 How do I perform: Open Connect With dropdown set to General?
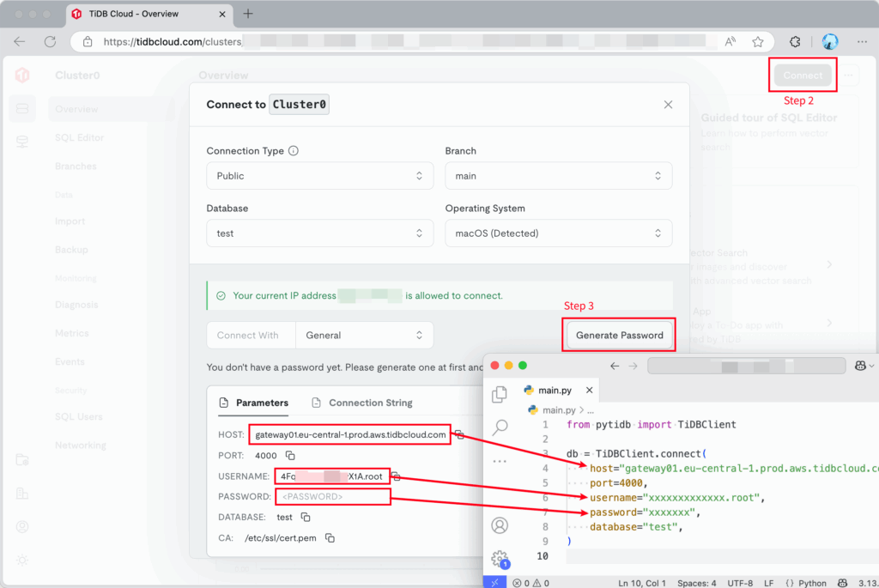pyautogui.click(x=364, y=335)
